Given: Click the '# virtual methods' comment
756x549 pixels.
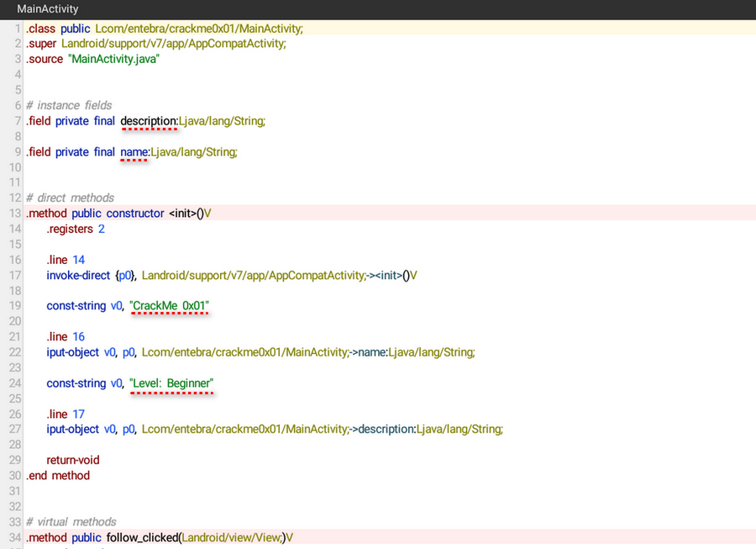Looking at the screenshot, I should point(71,522).
